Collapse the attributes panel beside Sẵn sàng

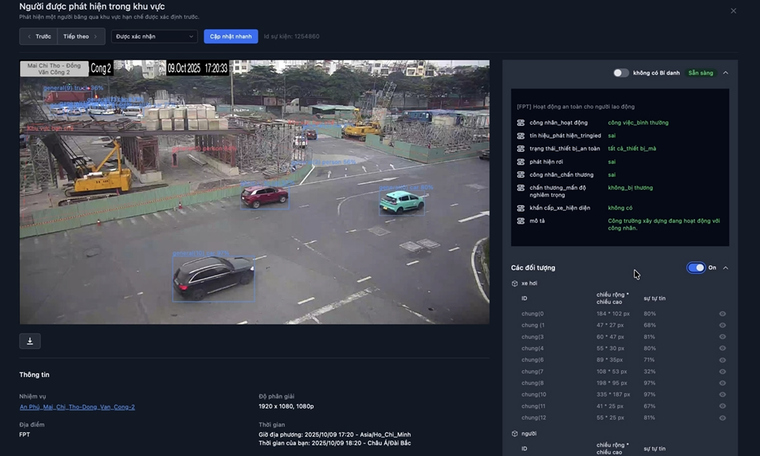[x=725, y=73]
